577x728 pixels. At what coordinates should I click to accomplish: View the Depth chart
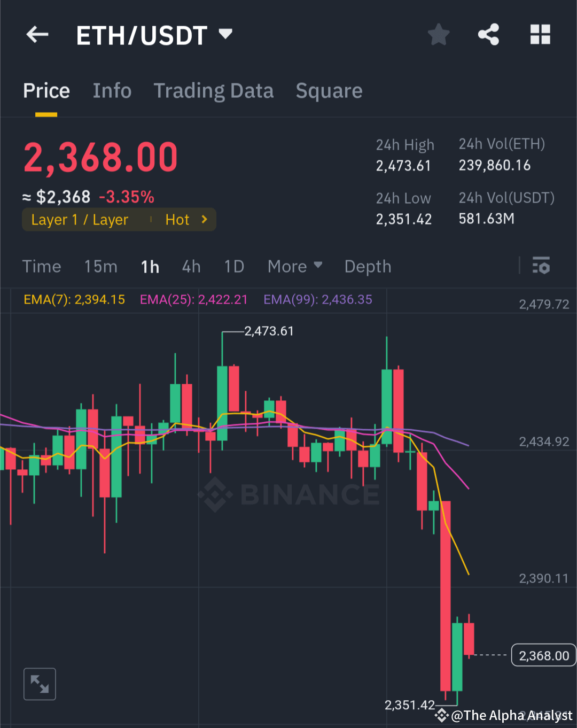[x=368, y=266]
